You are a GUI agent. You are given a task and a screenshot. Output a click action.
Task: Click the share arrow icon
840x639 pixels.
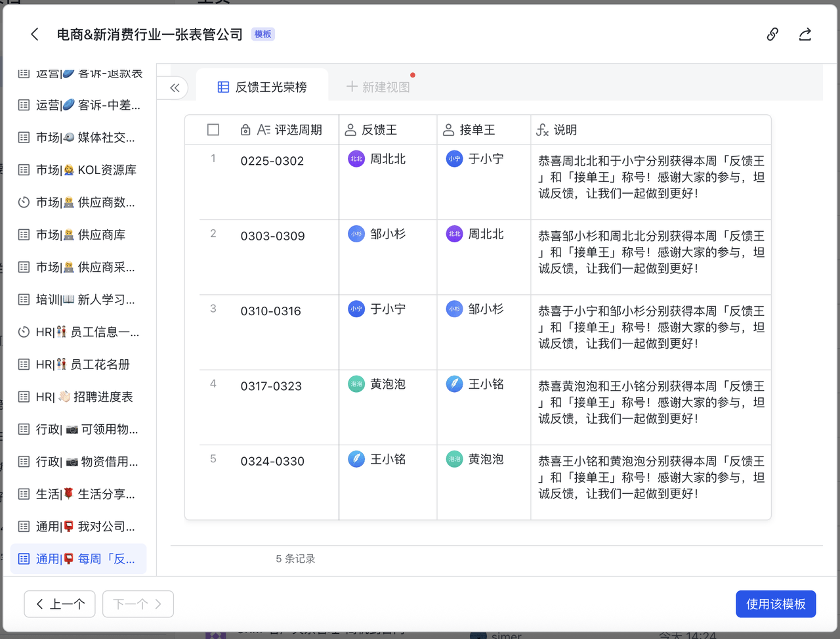coord(805,34)
